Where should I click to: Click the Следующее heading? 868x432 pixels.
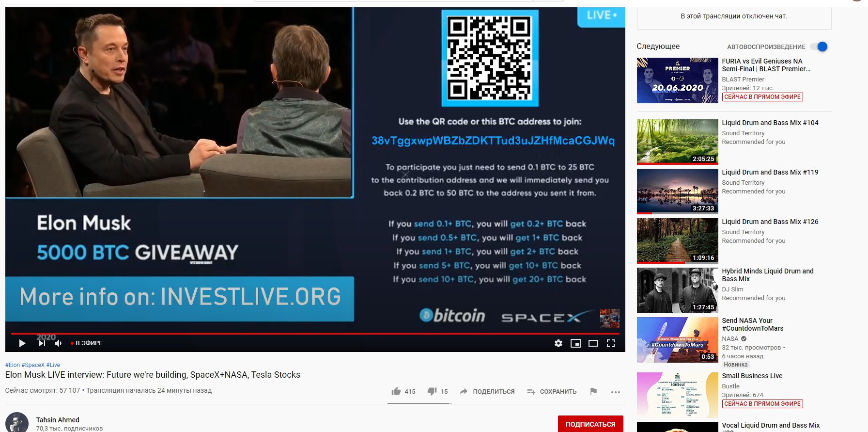click(658, 47)
